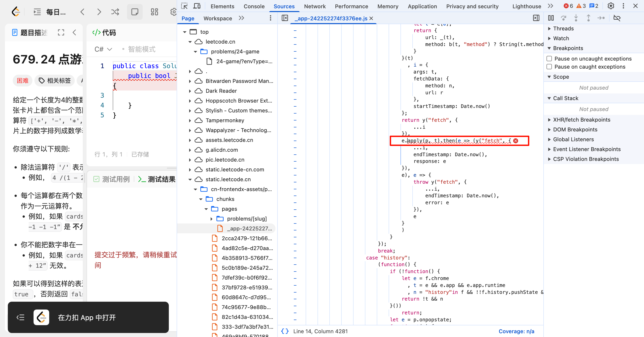The image size is (644, 337).
Task: Click the step debugger arrow icon
Action: (x=601, y=18)
